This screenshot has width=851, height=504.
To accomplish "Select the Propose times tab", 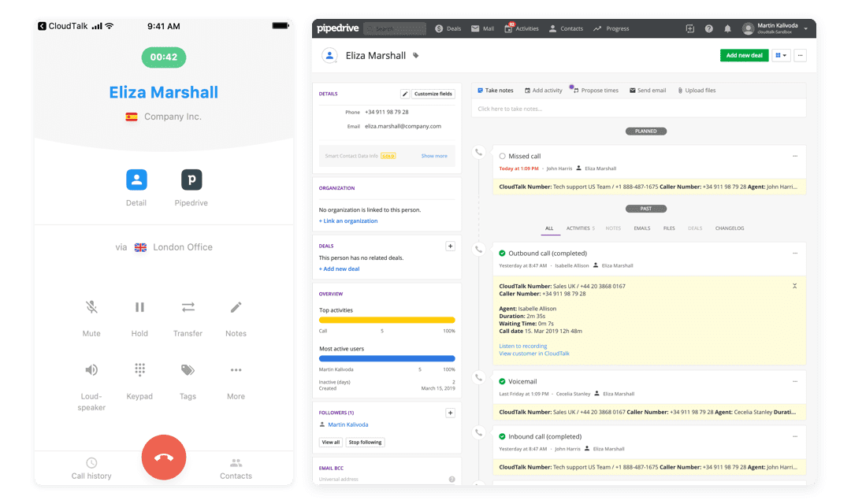I will 596,91.
